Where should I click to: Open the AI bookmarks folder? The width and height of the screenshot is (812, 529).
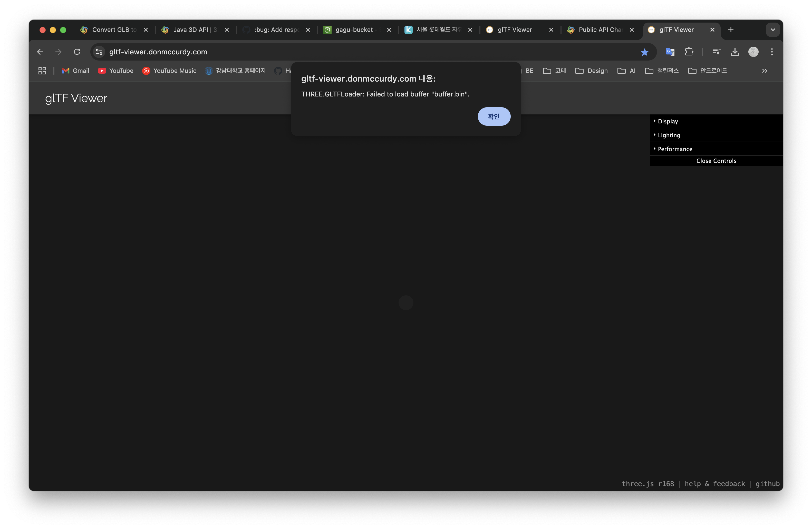click(626, 71)
